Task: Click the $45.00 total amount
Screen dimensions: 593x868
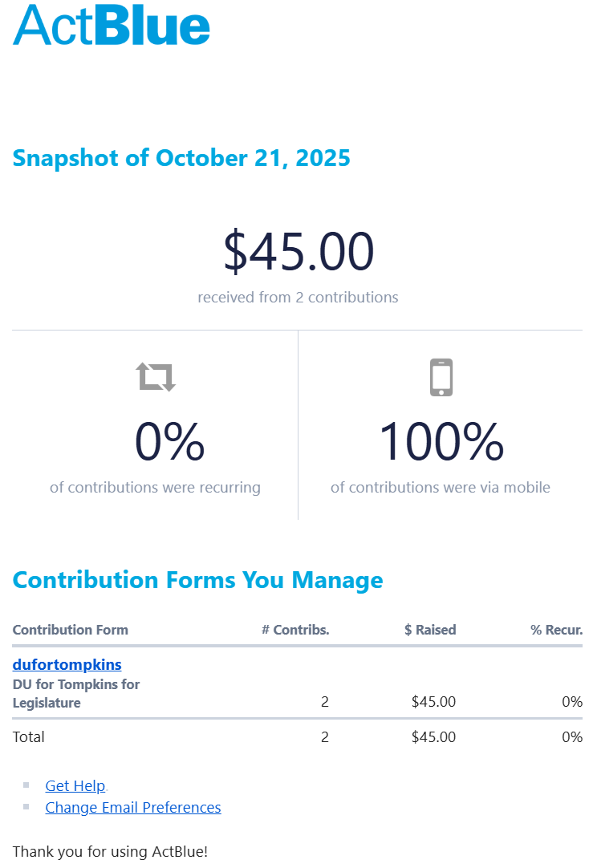Action: 299,251
